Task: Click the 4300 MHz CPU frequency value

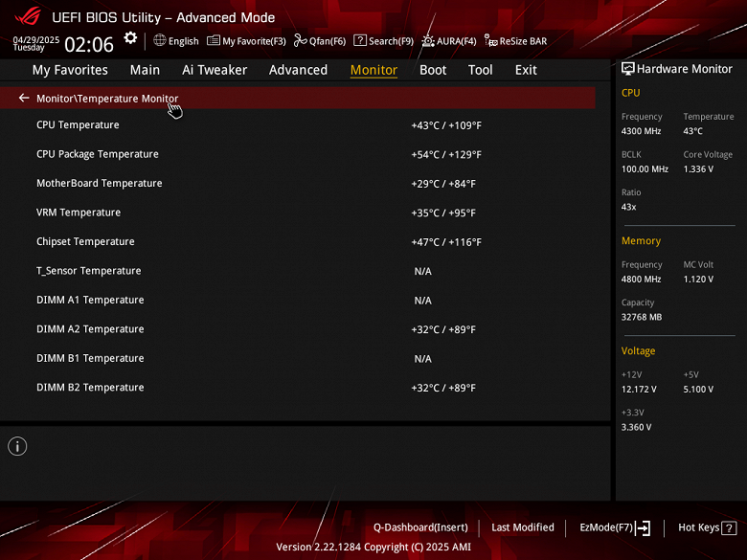Action: pos(642,131)
